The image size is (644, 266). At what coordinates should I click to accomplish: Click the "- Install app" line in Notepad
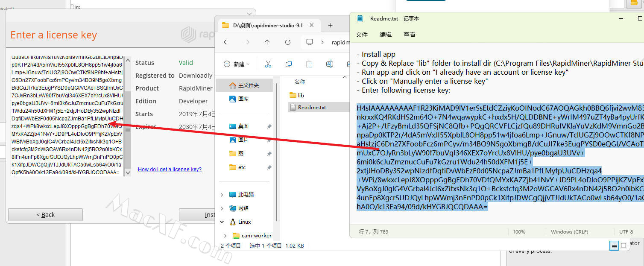376,54
